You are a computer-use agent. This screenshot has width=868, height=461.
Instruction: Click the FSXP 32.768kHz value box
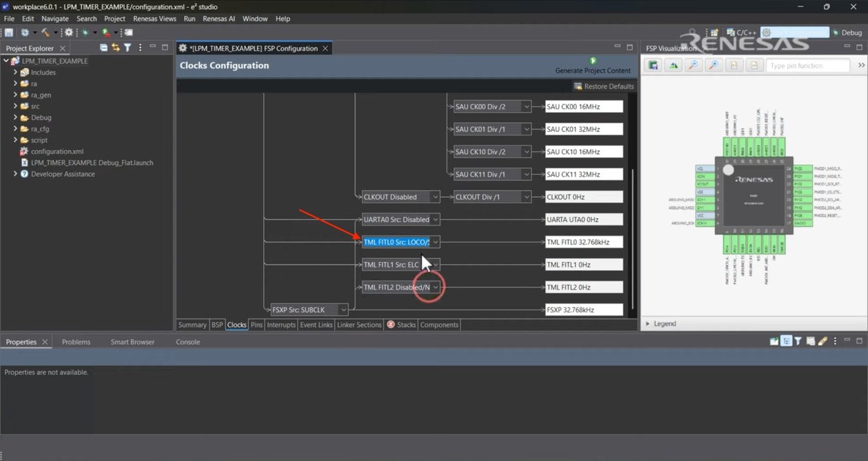pos(584,310)
